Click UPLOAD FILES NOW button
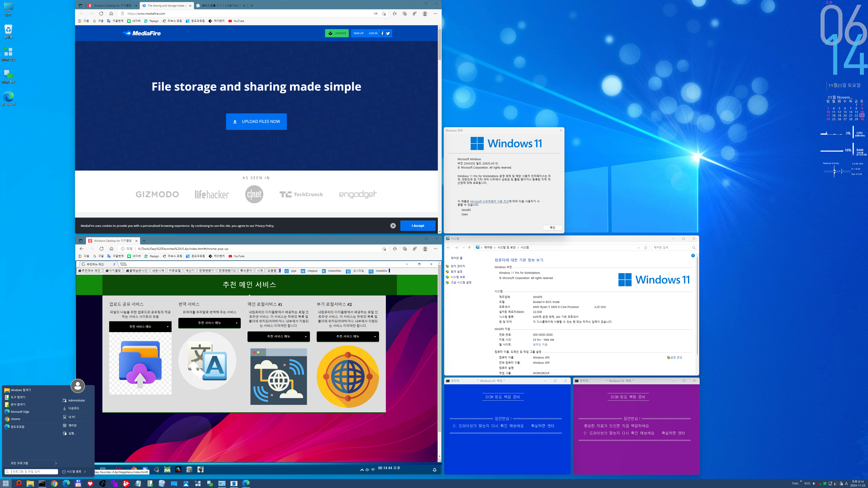The width and height of the screenshot is (868, 488). tap(256, 122)
